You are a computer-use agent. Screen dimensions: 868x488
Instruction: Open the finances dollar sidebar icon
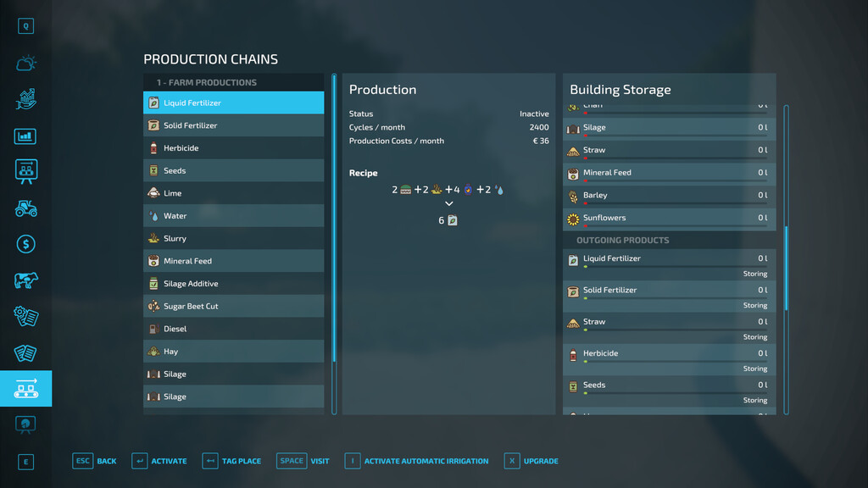(26, 244)
